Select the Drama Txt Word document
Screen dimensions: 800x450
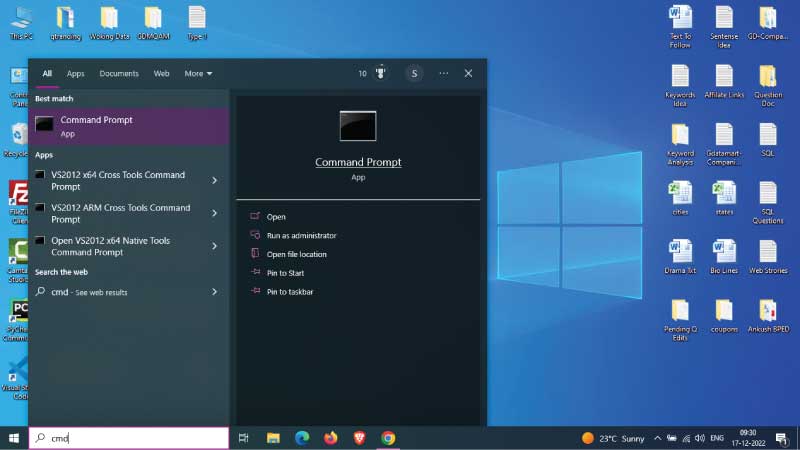[x=680, y=257]
